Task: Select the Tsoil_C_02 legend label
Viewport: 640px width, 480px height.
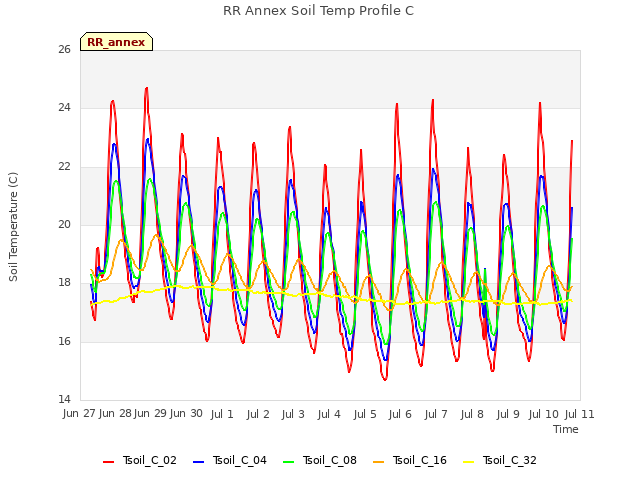Action: 149,460
